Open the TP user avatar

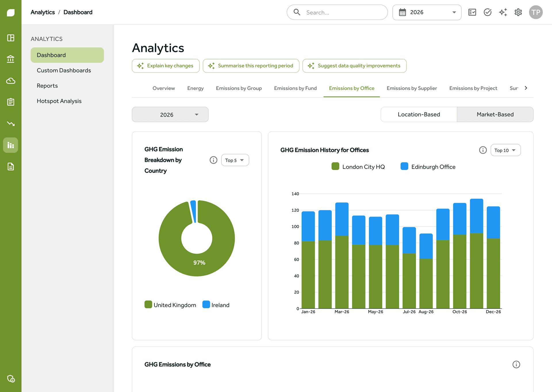tap(536, 12)
